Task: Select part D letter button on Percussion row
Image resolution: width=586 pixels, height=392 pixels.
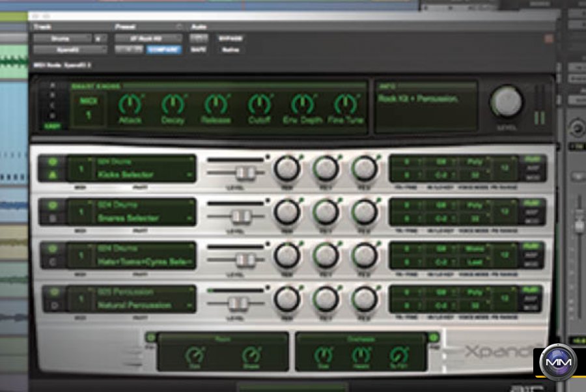Action: click(x=54, y=305)
